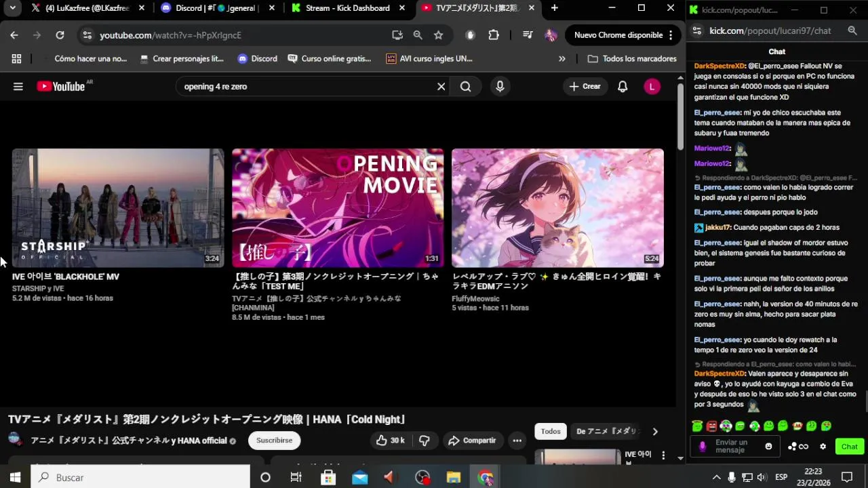This screenshot has width=868, height=488.
Task: Open Todos los marcadores folder
Action: coord(632,59)
